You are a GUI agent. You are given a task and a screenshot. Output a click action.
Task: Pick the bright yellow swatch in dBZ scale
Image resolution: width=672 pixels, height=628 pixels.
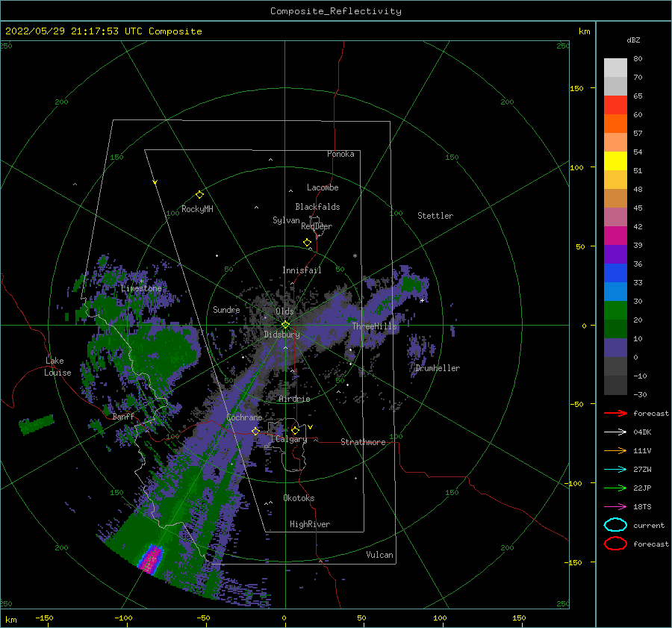click(615, 161)
